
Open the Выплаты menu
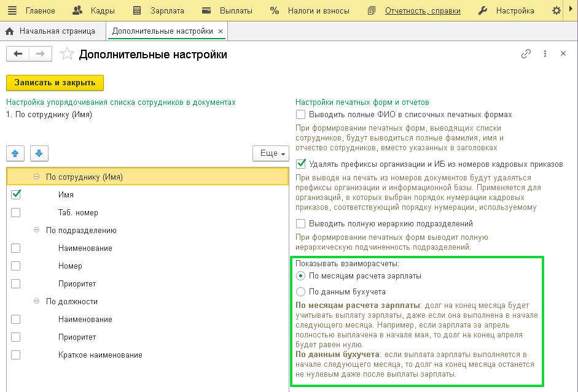(x=236, y=10)
